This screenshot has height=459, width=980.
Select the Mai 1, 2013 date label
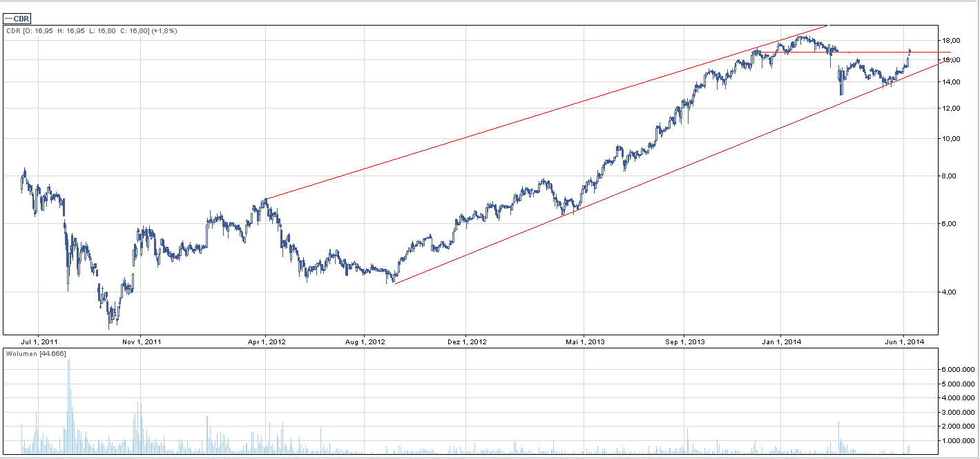(x=584, y=341)
